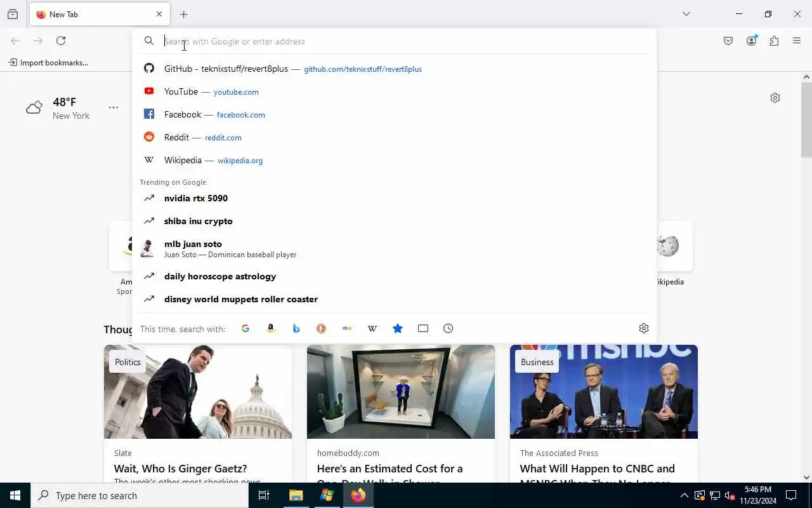Image resolution: width=812 pixels, height=508 pixels.
Task: Open Task View on the taskbar
Action: point(264,495)
